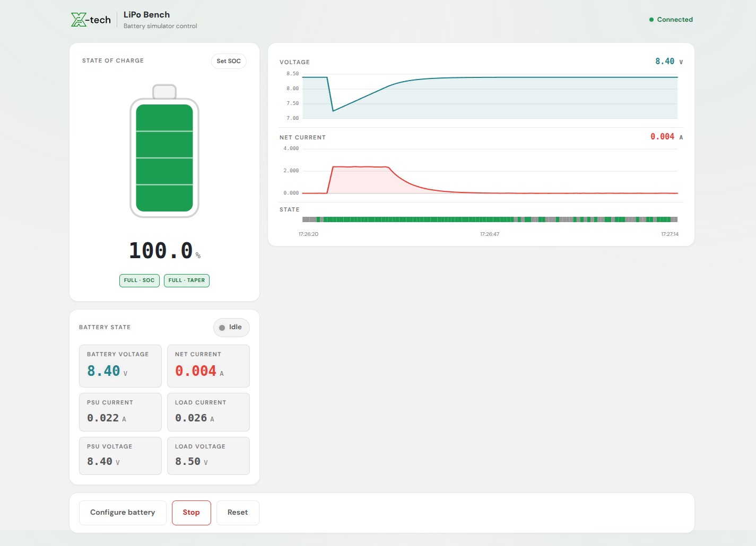
Task: Click the grey Idle status dot
Action: point(222,328)
